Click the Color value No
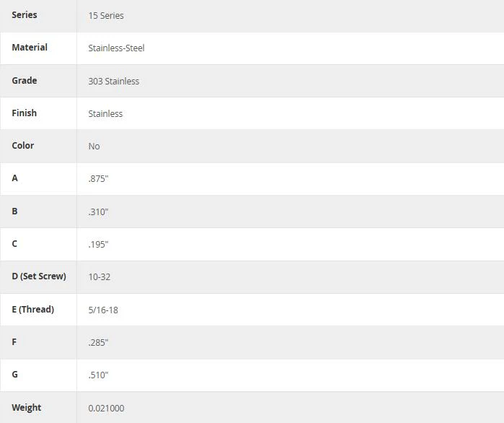Viewport: 504px width, 423px height. (x=94, y=147)
